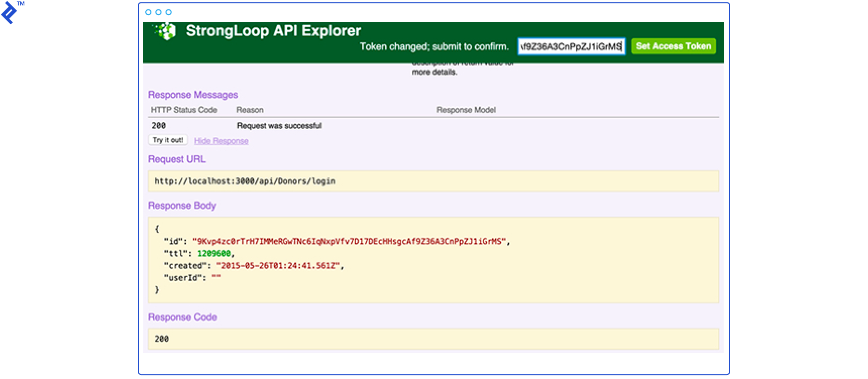Click the Response Messages heading
This screenshot has width=868, height=379.
pyautogui.click(x=192, y=95)
